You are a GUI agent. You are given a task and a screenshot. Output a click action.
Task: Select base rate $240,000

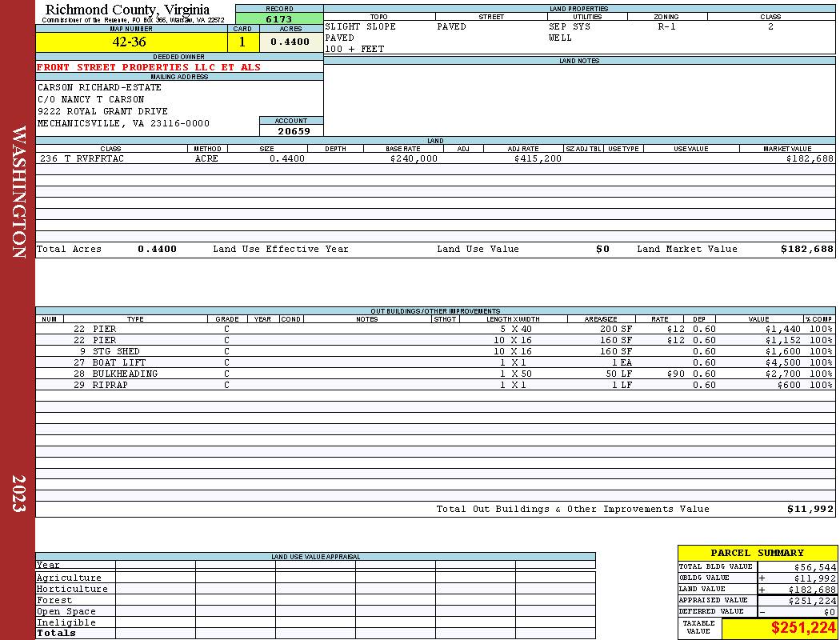414,158
